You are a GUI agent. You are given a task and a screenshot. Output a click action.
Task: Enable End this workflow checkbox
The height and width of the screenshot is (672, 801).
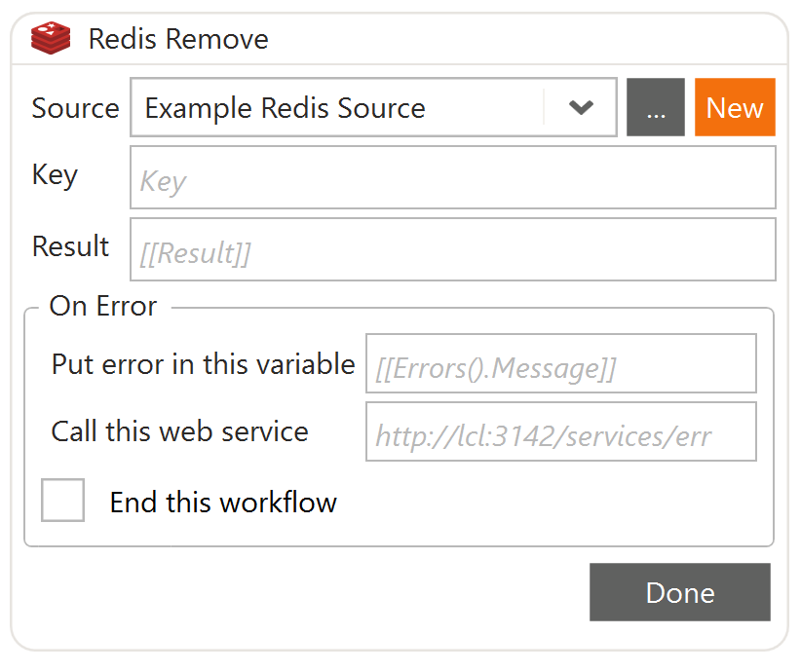pyautogui.click(x=62, y=500)
